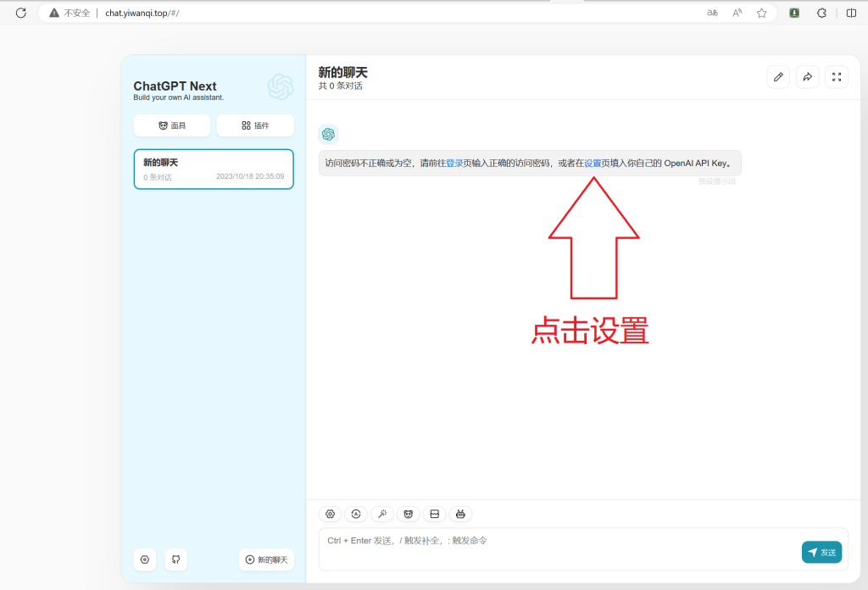This screenshot has width=868, height=590.
Task: Start a new chat with 新的聊天 button
Action: coord(266,559)
